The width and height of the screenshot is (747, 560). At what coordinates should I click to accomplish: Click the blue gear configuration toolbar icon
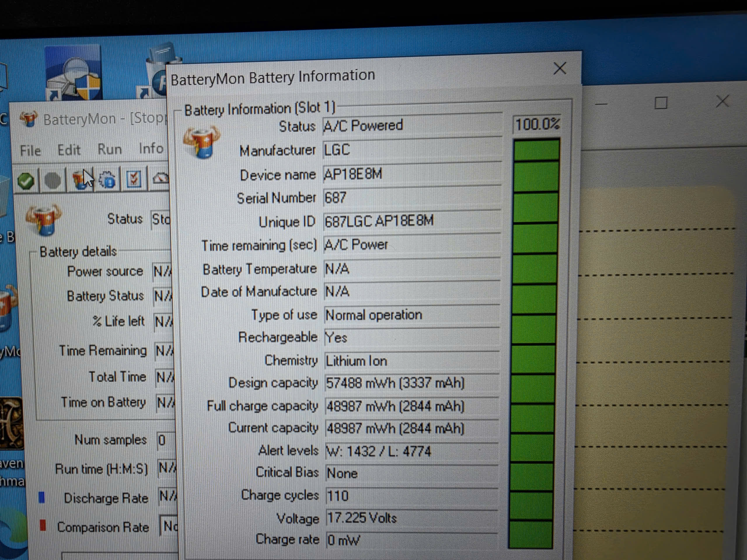click(107, 179)
